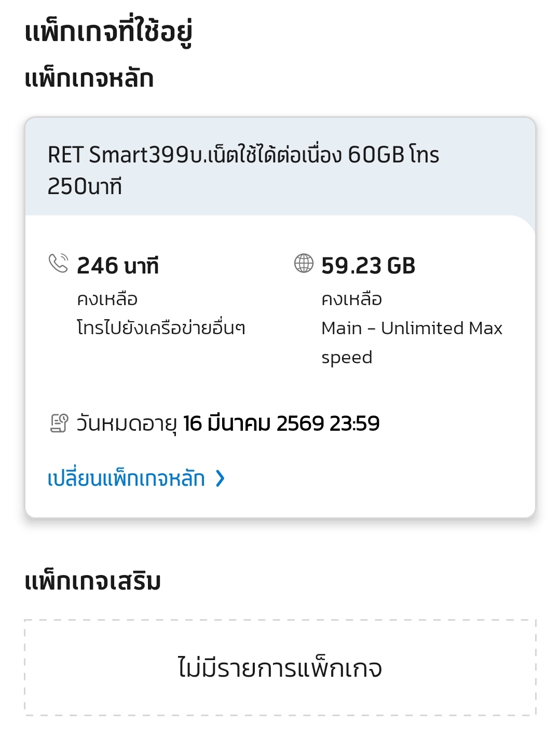Click the expiry date receipt icon
560x739 pixels.
pyautogui.click(x=59, y=423)
